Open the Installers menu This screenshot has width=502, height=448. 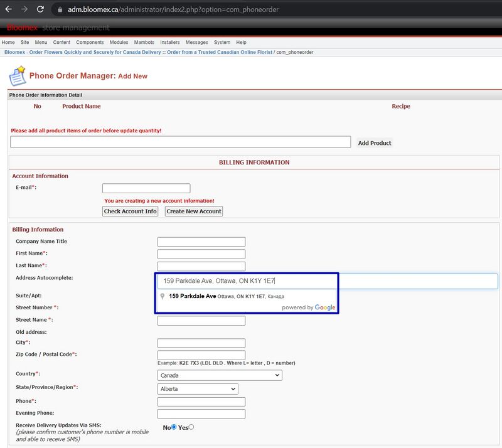[170, 42]
